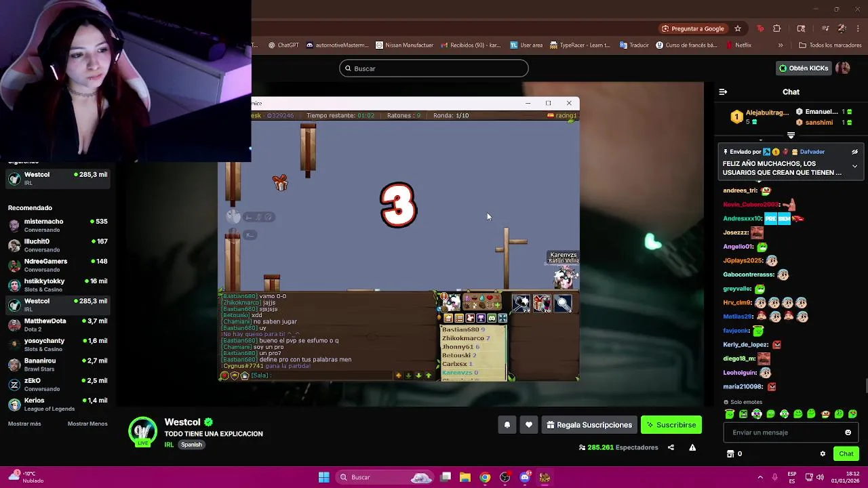Follow Westcol with the heart button
Screen dimensions: 868x488
click(x=529, y=425)
